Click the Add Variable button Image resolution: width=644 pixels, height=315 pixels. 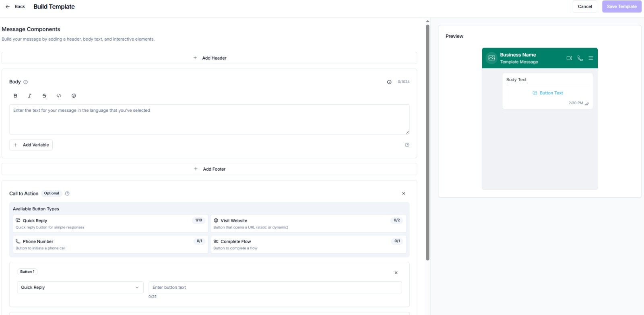pos(31,145)
